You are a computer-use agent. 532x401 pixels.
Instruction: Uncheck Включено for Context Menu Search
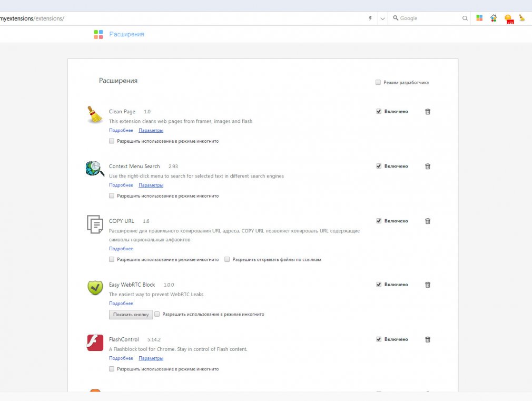coord(379,166)
